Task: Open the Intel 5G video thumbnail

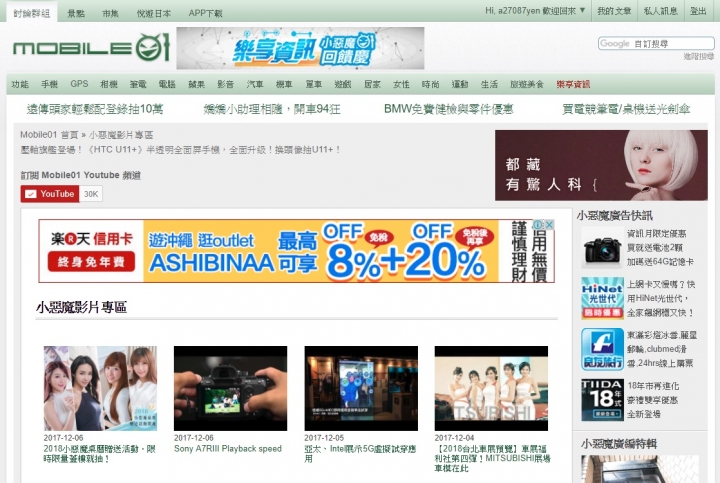Action: [361, 388]
